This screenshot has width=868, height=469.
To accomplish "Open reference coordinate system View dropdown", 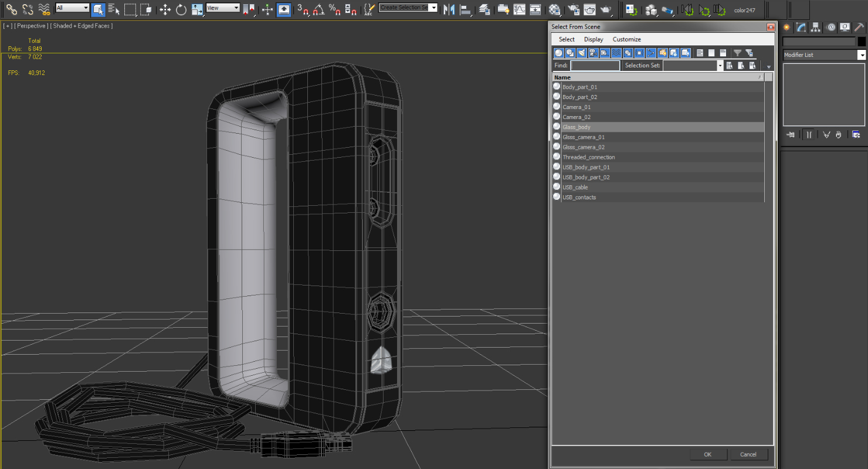I will point(223,8).
